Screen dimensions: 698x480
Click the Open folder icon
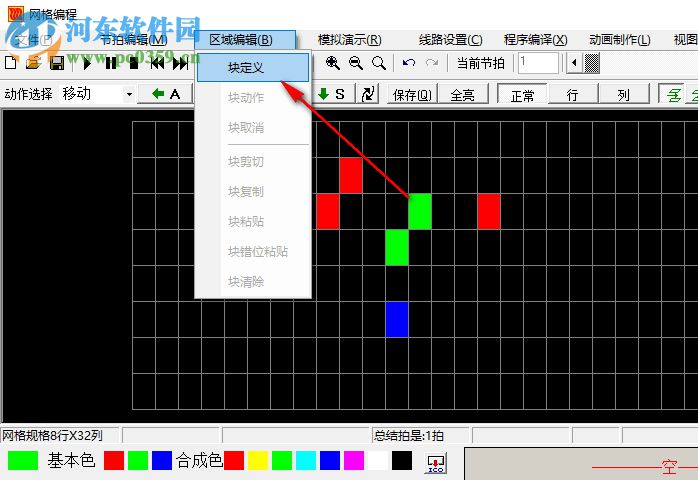click(x=33, y=63)
